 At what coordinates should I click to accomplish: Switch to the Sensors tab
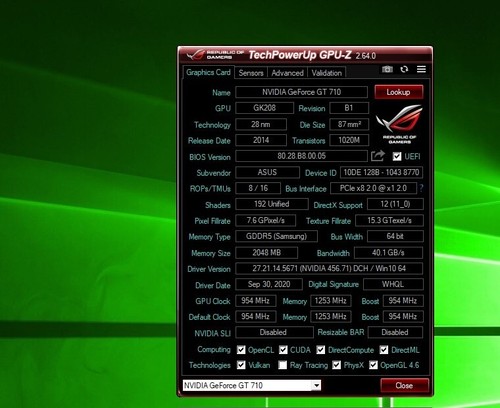click(251, 73)
